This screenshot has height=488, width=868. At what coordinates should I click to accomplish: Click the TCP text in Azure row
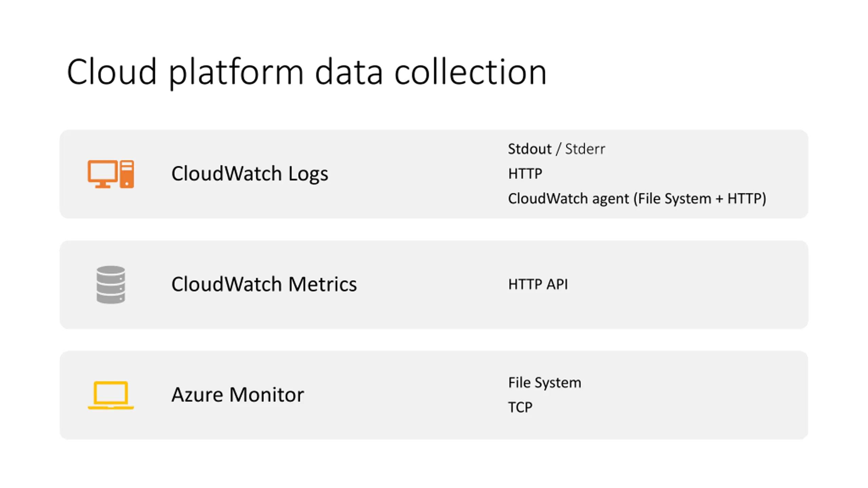tap(520, 407)
